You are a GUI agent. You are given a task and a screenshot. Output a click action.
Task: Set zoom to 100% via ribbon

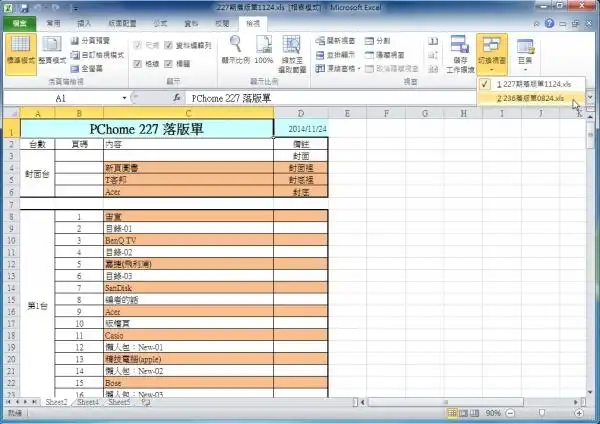pyautogui.click(x=264, y=50)
